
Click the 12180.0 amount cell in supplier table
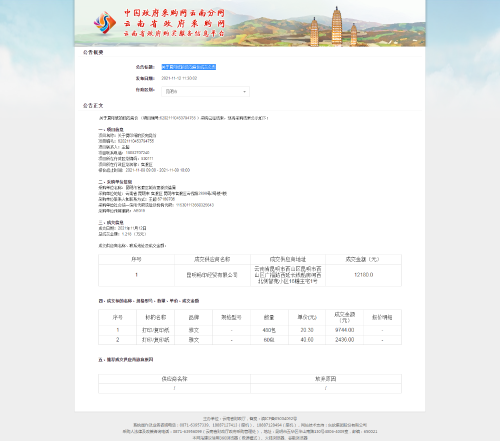pyautogui.click(x=364, y=275)
